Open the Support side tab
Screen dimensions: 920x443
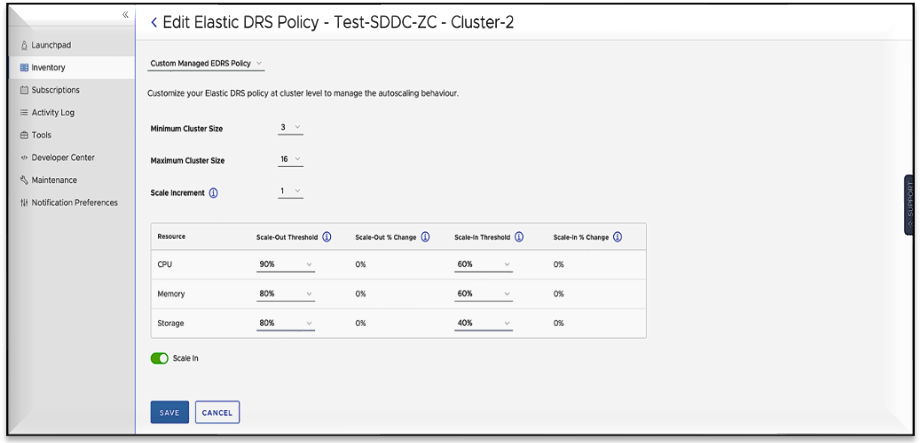pyautogui.click(x=909, y=205)
